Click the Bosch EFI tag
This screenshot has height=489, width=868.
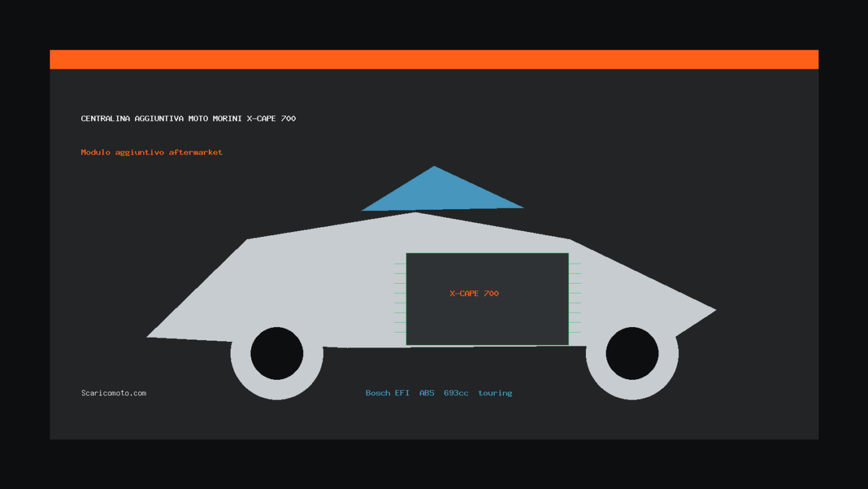pos(387,393)
